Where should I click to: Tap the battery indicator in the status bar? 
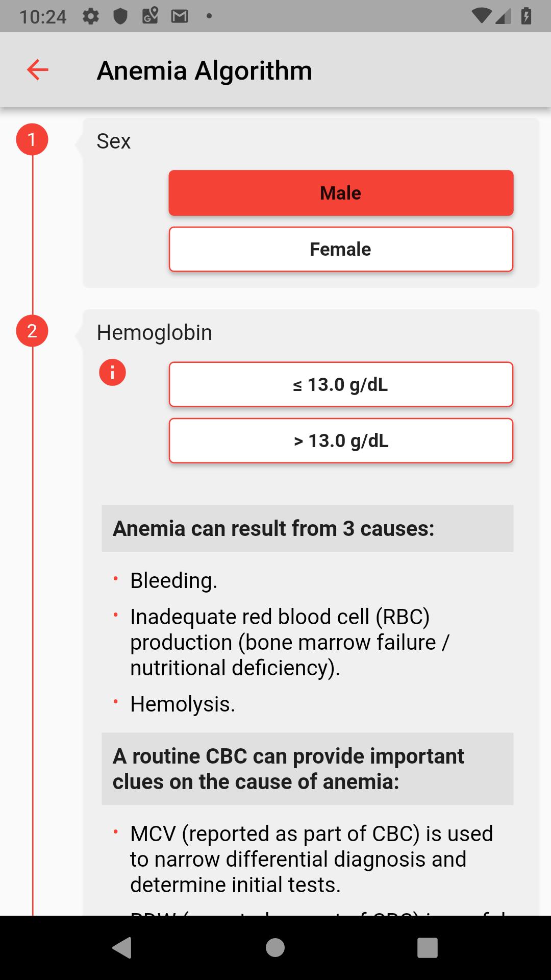[x=527, y=15]
